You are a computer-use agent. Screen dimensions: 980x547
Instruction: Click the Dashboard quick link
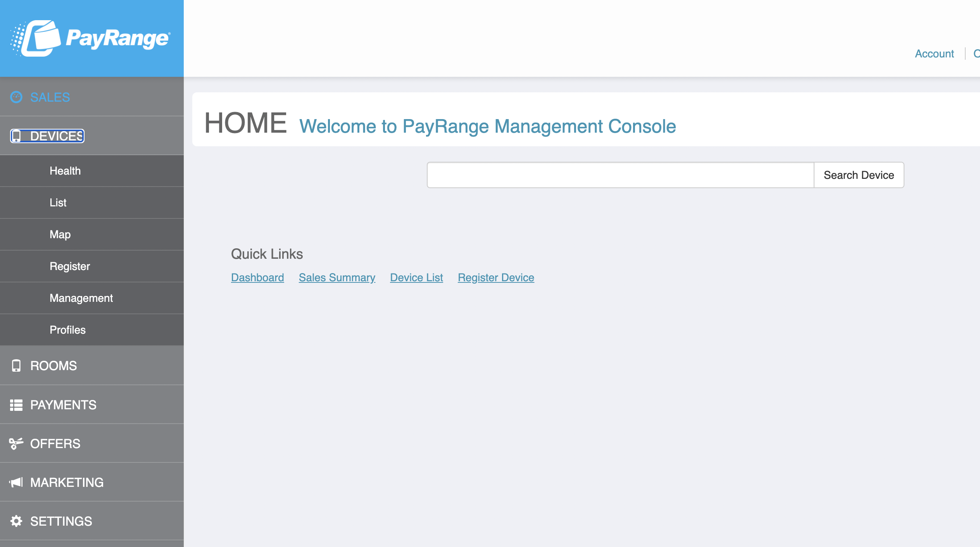257,277
